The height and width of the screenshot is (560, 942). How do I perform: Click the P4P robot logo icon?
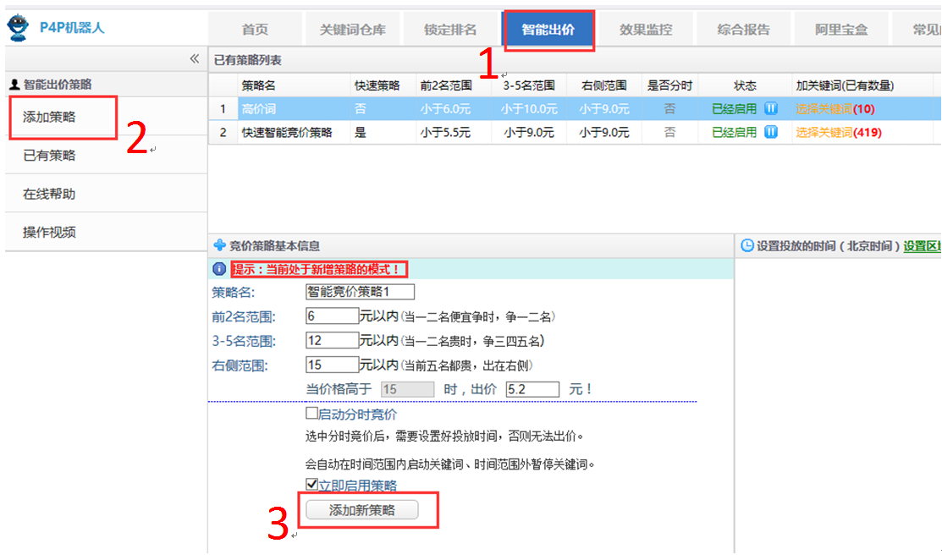point(19,27)
